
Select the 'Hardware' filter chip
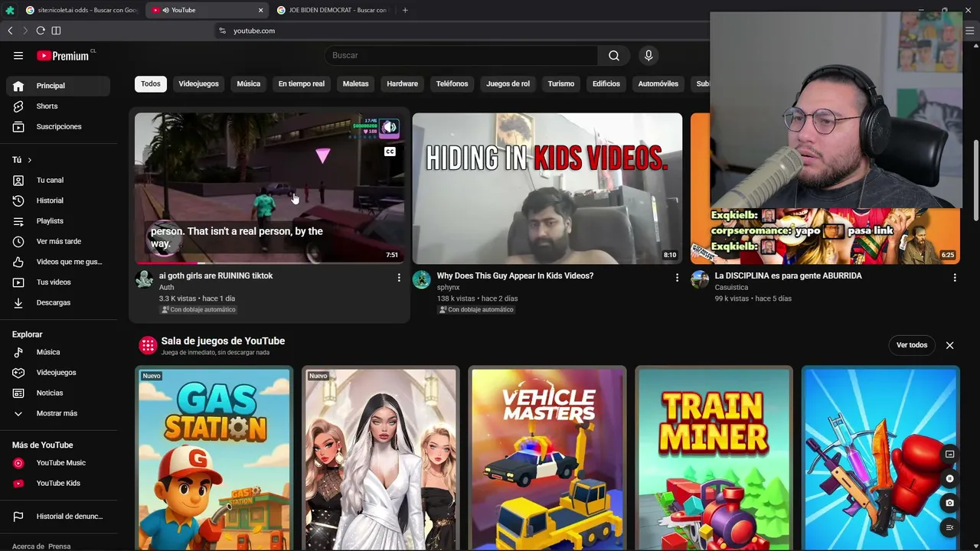pyautogui.click(x=402, y=83)
